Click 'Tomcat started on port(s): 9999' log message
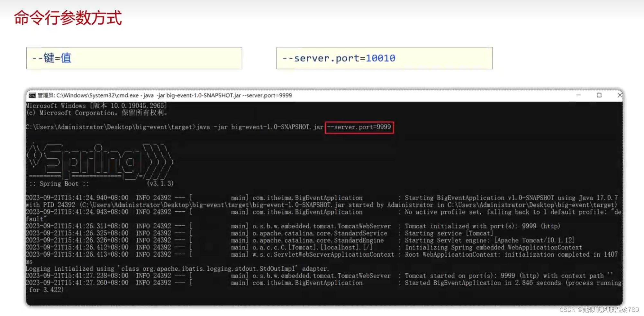 509,276
